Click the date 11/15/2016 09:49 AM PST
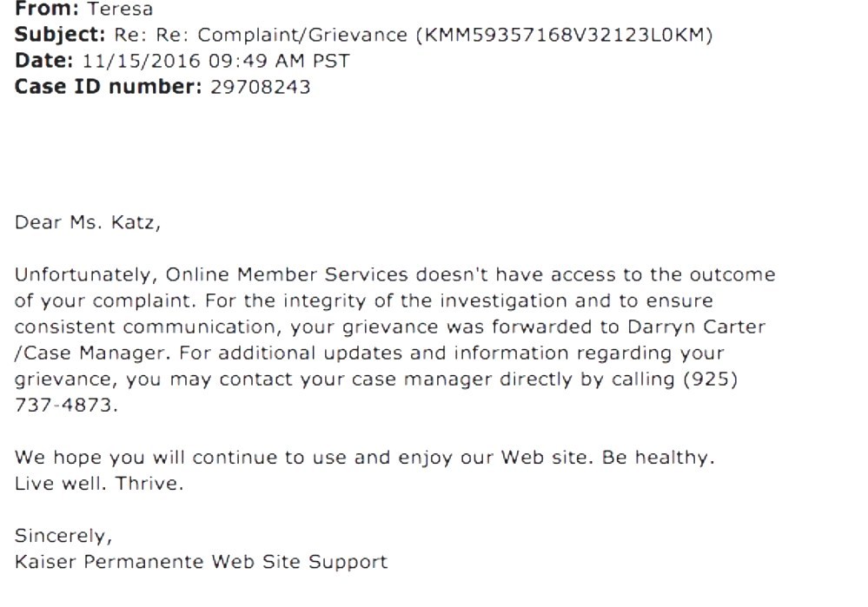The width and height of the screenshot is (868, 607). pyautogui.click(x=215, y=61)
